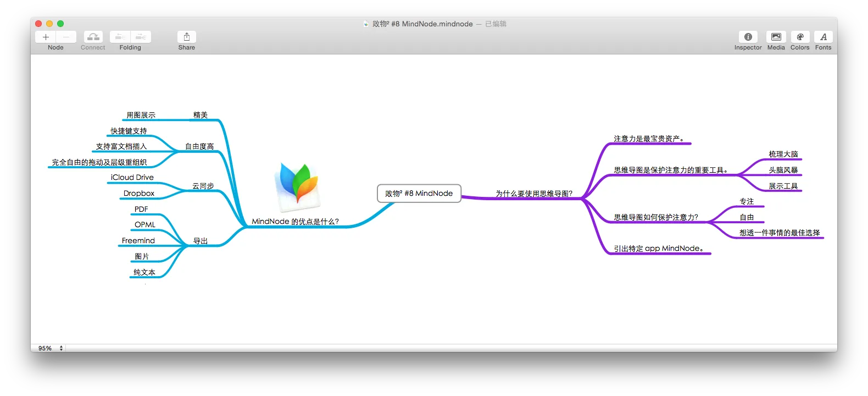Click the 头脑风暴 node

(x=783, y=170)
